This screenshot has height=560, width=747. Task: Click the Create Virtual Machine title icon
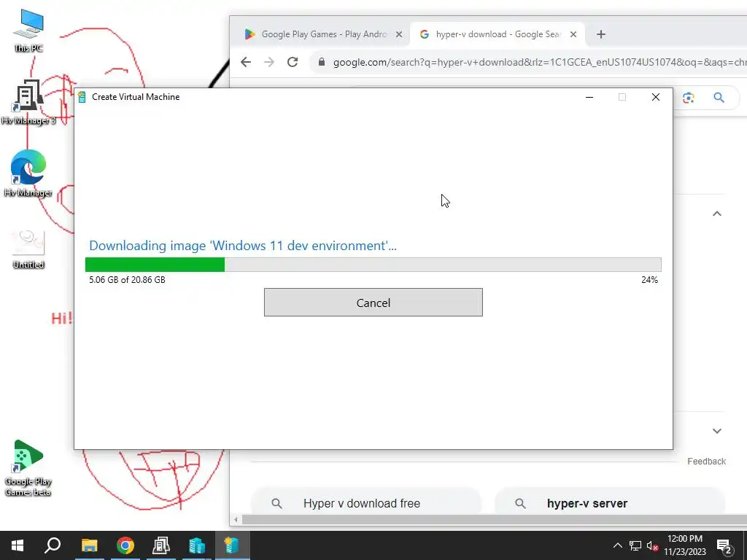click(x=82, y=97)
